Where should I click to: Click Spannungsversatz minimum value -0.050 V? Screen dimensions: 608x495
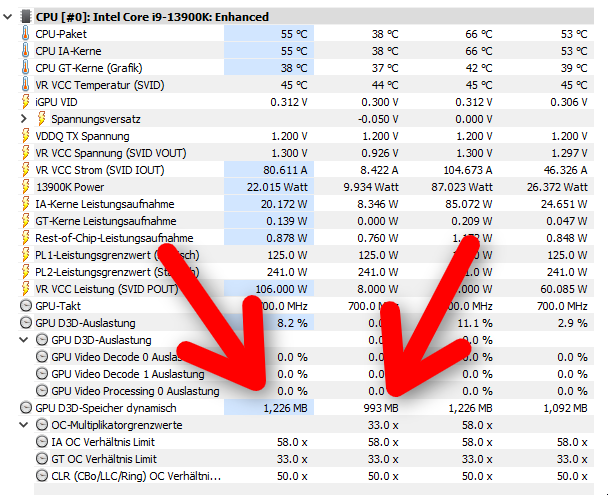(378, 119)
